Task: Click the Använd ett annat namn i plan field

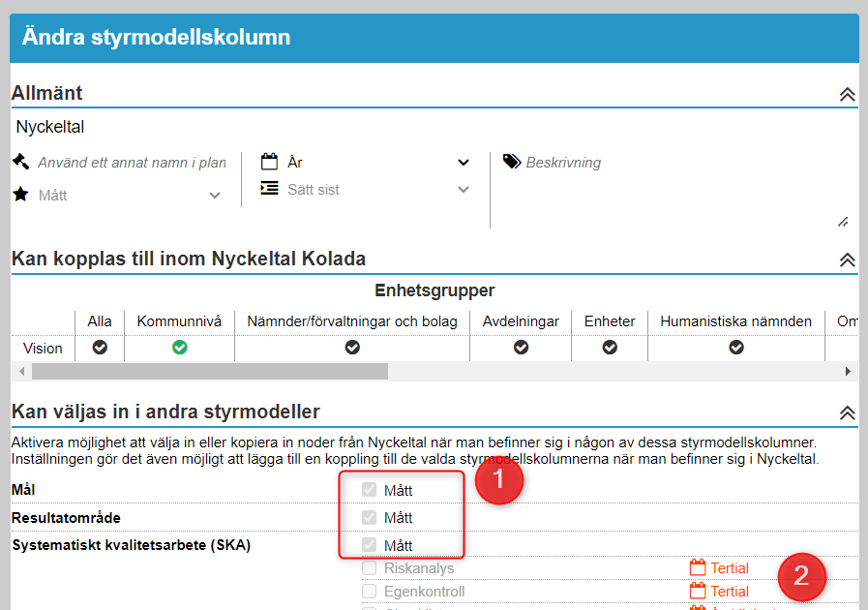Action: pos(132,163)
